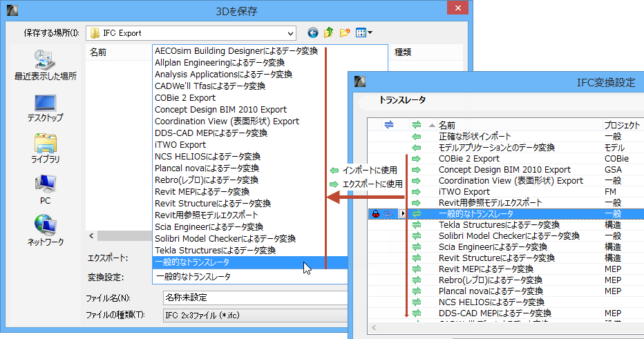Open the 保存する場所 IFC Export dropdown
The width and height of the screenshot is (644, 339).
(191, 33)
